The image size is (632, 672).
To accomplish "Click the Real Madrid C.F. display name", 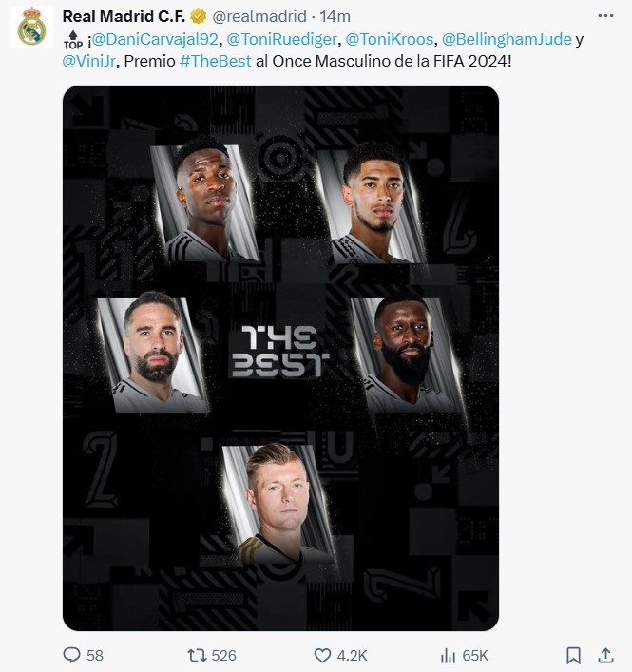I will click(x=124, y=16).
